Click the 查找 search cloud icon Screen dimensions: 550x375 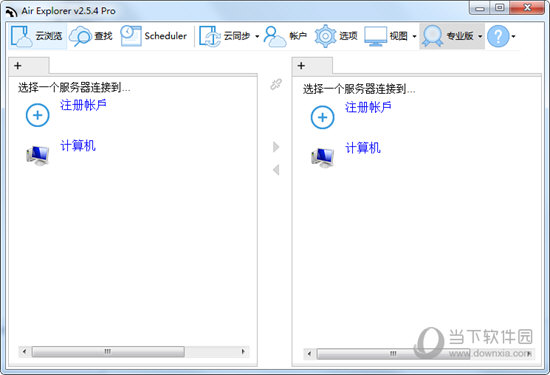80,36
